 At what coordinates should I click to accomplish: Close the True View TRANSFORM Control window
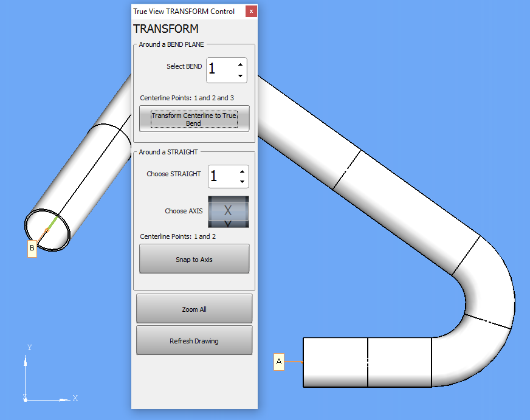(x=251, y=12)
